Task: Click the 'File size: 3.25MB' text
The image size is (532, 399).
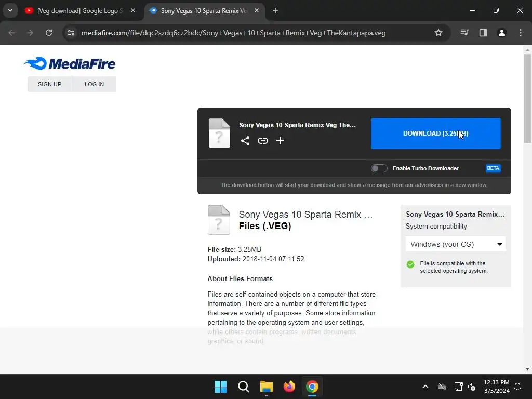Action: (234, 250)
